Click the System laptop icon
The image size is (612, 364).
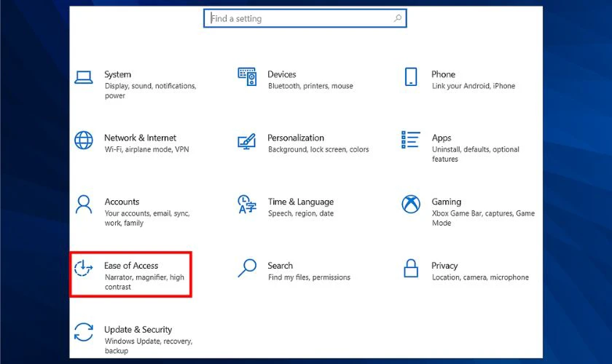pyautogui.click(x=84, y=77)
